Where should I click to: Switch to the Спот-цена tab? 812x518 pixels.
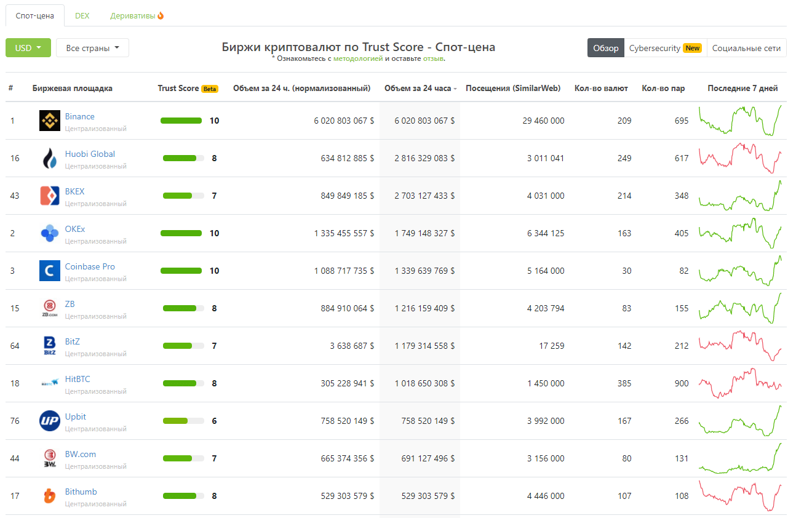pyautogui.click(x=35, y=15)
